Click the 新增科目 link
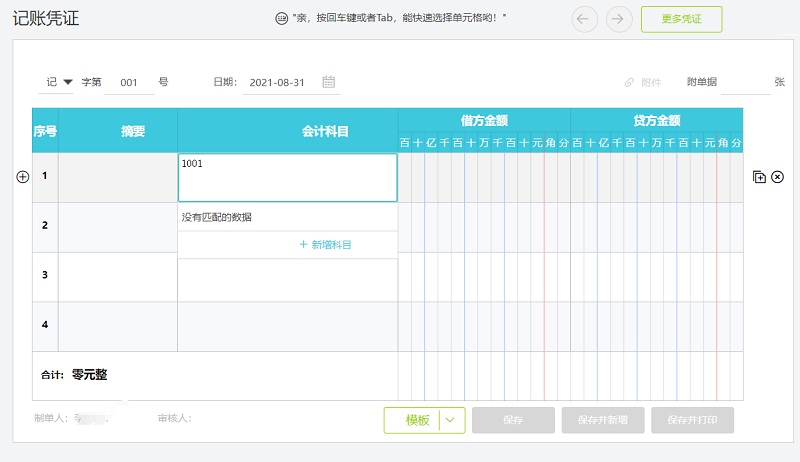The width and height of the screenshot is (800, 462). click(x=325, y=245)
